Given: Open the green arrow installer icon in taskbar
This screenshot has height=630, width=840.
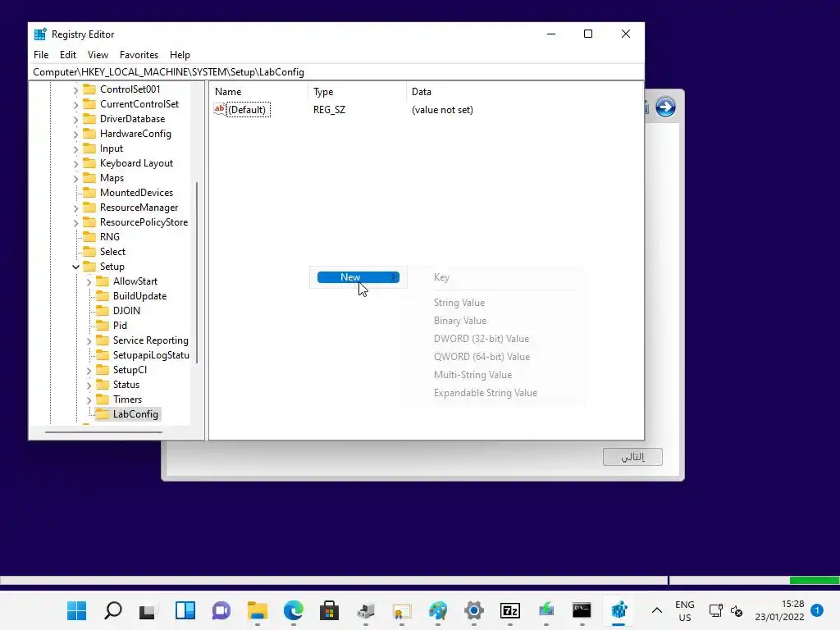Looking at the screenshot, I should [x=546, y=609].
